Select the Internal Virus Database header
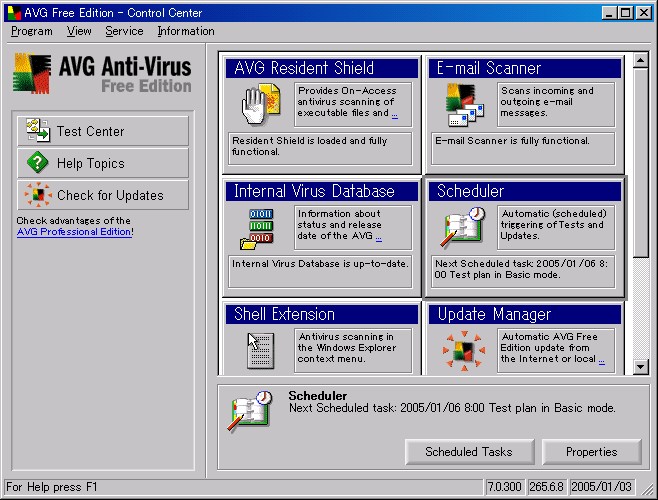Image resolution: width=658 pixels, height=500 pixels. point(322,191)
